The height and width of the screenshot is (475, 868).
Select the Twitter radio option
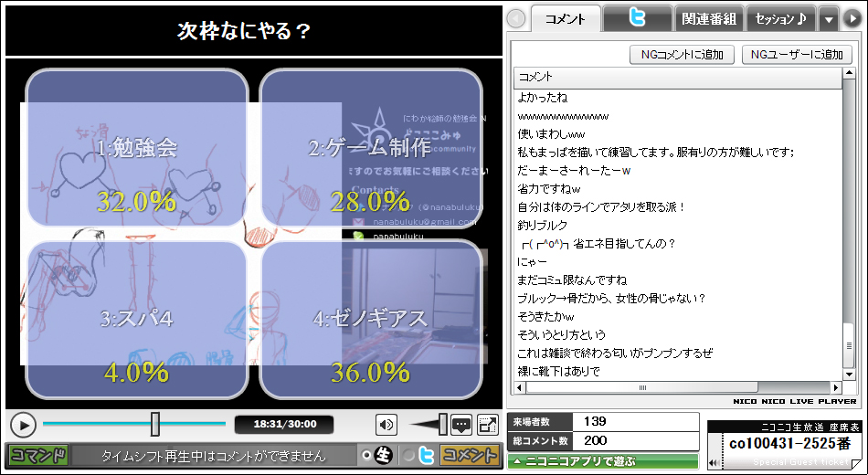click(x=408, y=456)
